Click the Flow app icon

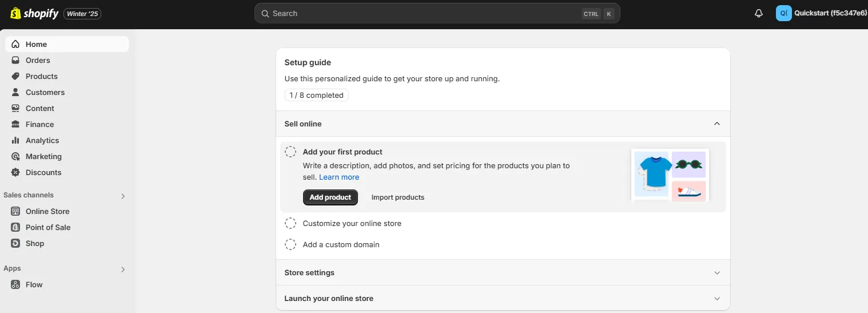point(15,284)
